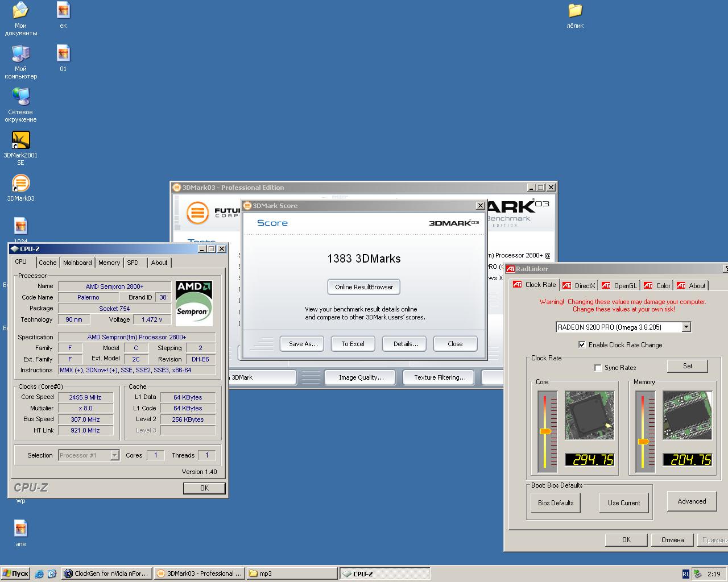The height and width of the screenshot is (582, 728).
Task: Click OK in the RadLinker window
Action: click(626, 540)
